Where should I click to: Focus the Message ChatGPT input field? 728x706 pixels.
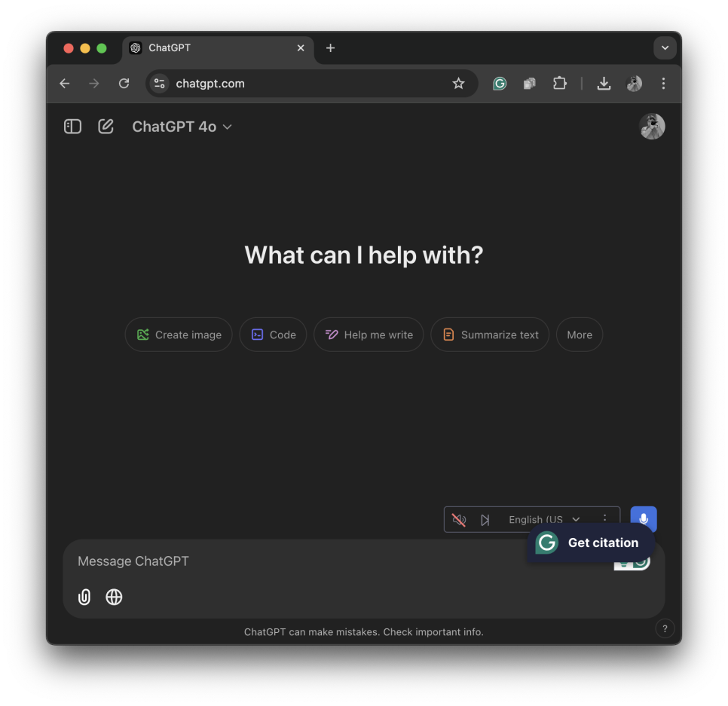point(297,561)
